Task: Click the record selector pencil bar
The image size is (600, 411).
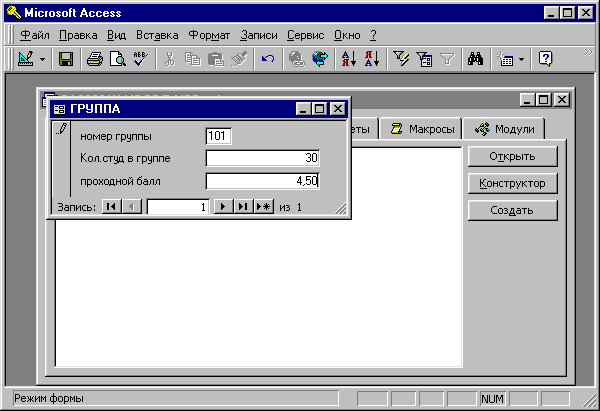Action: (x=61, y=159)
